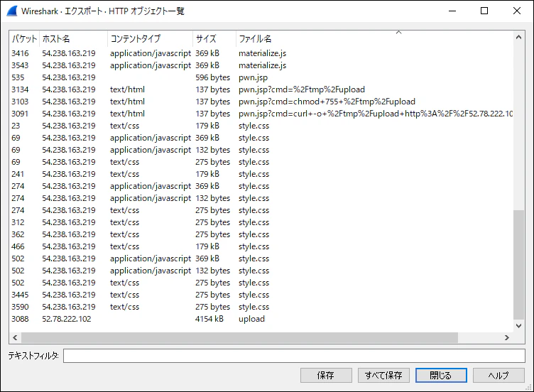Click packet number 3088 cell
This screenshot has width=534, height=392.
coord(20,319)
